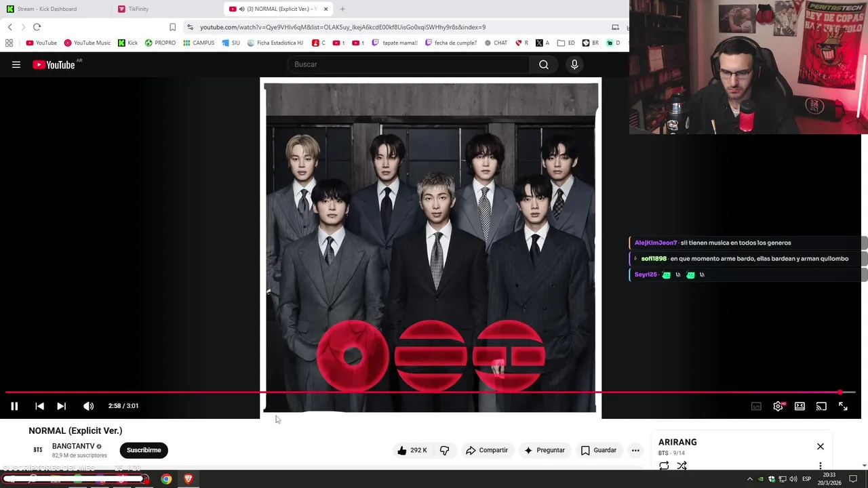Open the BR bookmark
The width and height of the screenshot is (868, 488).
[x=591, y=43]
